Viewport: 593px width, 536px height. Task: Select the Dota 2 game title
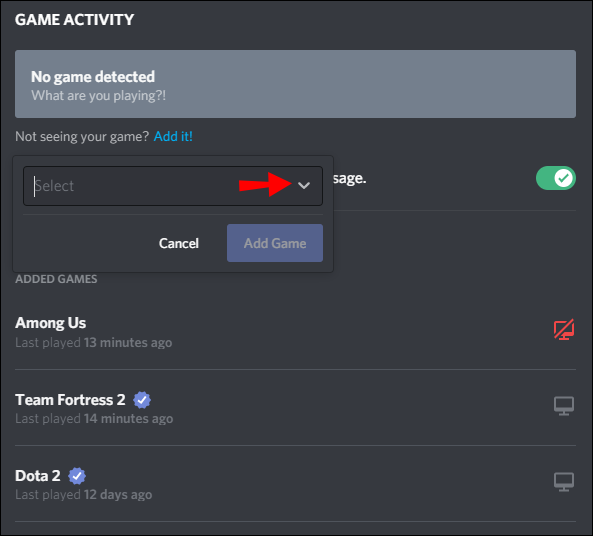click(38, 476)
